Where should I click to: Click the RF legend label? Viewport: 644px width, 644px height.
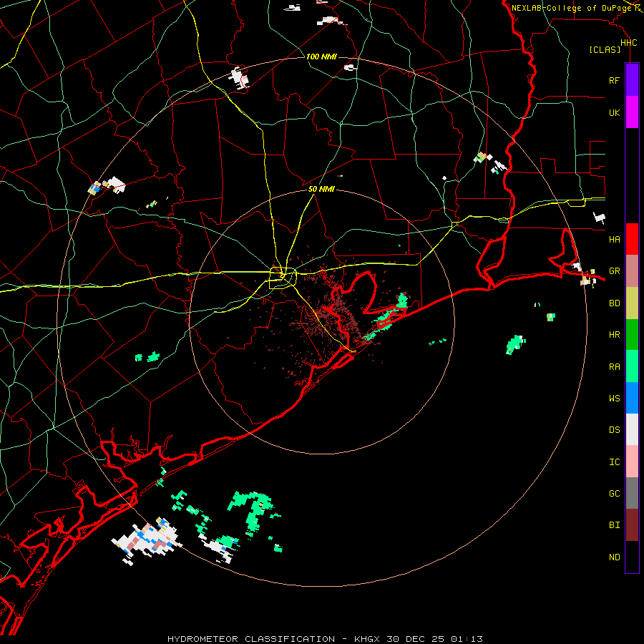[x=614, y=80]
